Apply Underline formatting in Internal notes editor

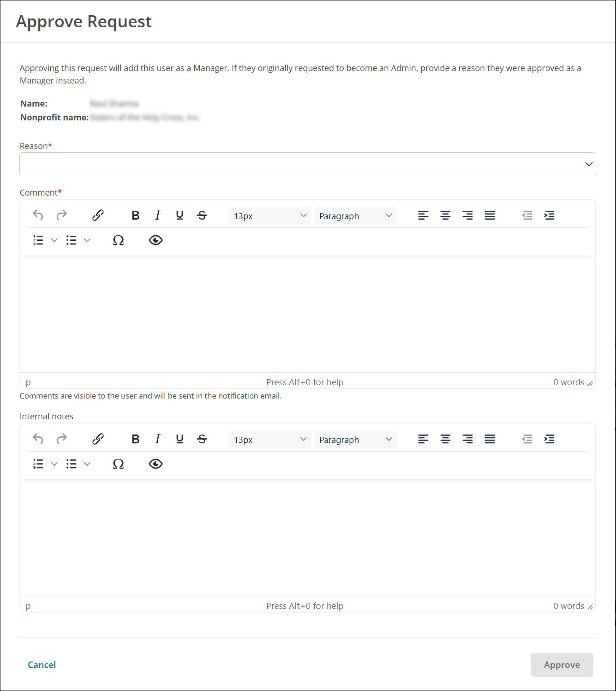pos(179,439)
